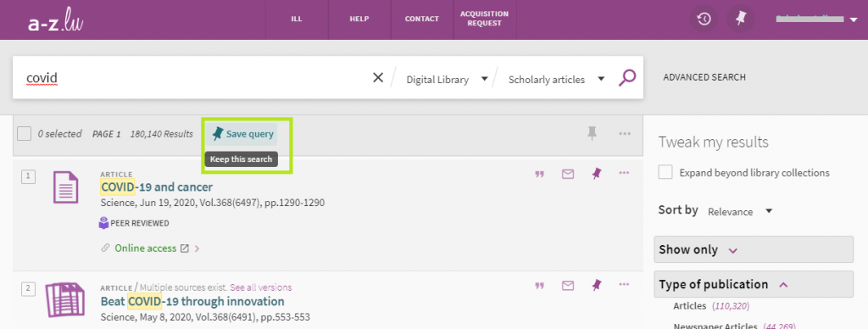
Task: Pin the COVID-19 and cancer article
Action: point(596,174)
